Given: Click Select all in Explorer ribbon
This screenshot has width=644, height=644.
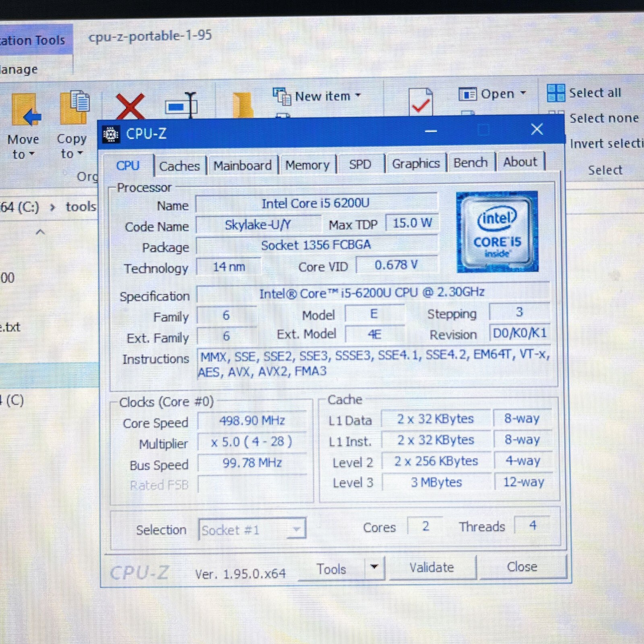Looking at the screenshot, I should pos(595,93).
